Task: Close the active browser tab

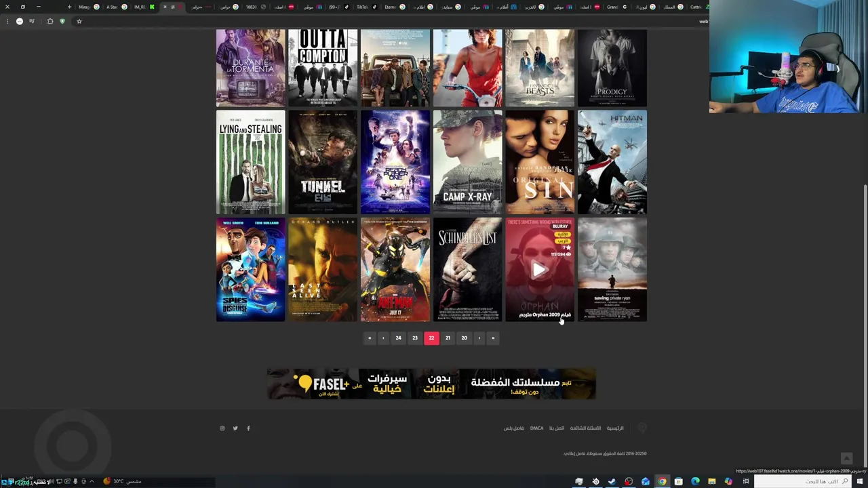Action: [165, 7]
